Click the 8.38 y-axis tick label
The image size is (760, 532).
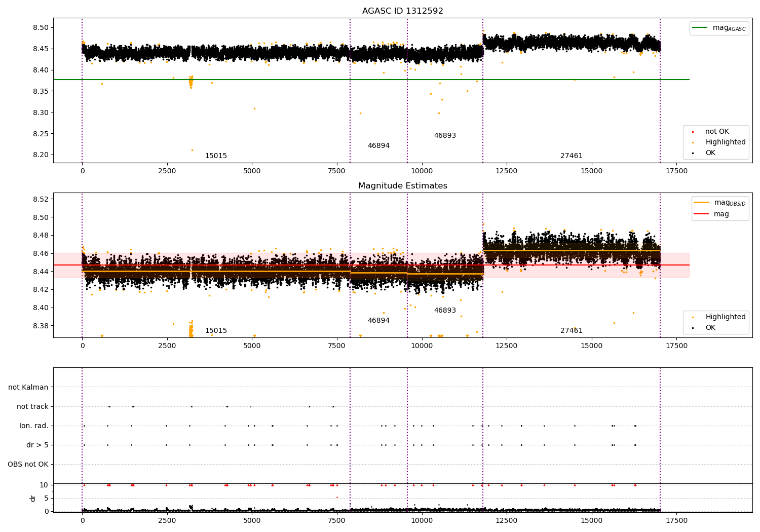[41, 326]
